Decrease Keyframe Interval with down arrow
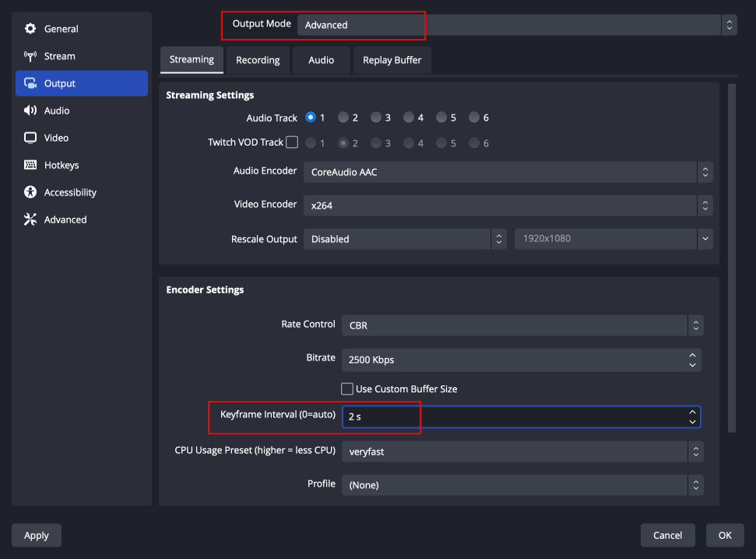756x559 pixels. 692,422
